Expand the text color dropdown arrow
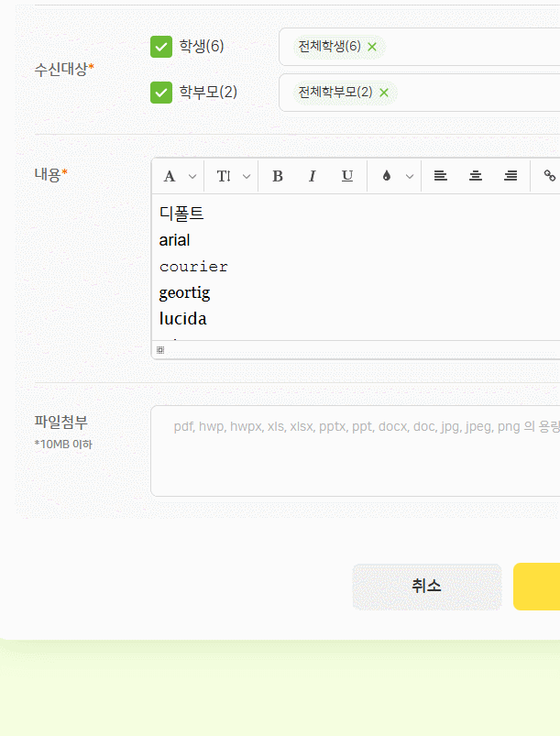This screenshot has height=736, width=560. pyautogui.click(x=410, y=176)
